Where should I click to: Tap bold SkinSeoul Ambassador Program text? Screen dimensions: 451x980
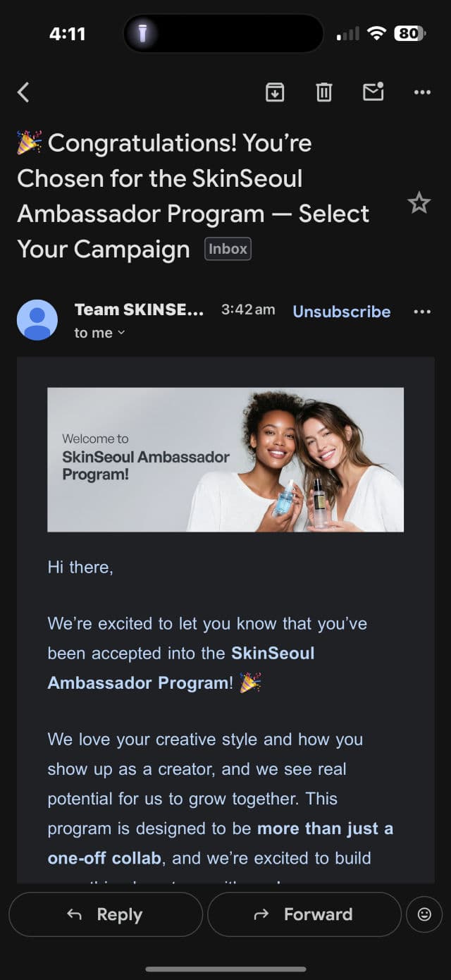181,668
